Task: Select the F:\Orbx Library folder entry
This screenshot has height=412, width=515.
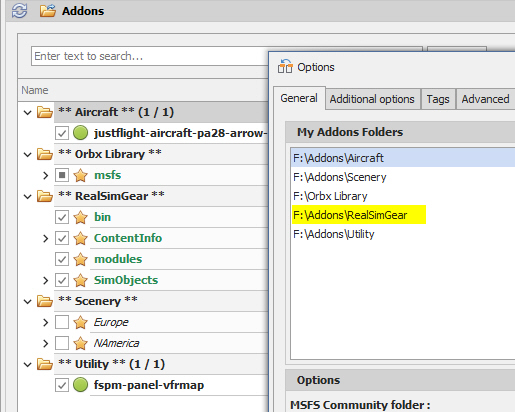Action: point(403,196)
